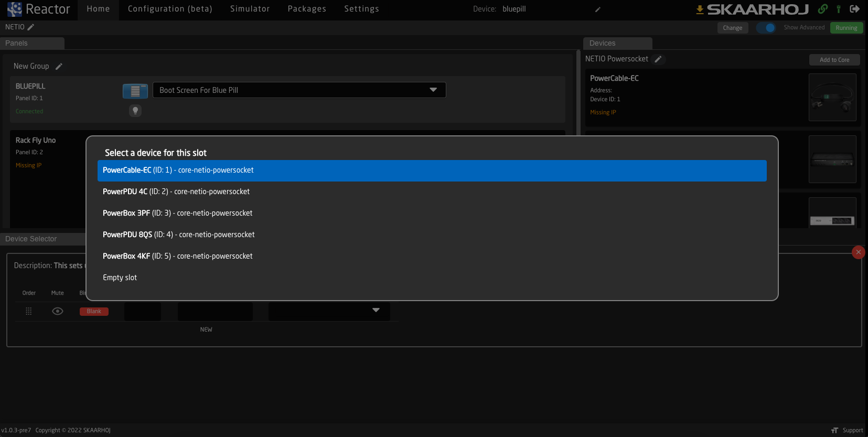The height and width of the screenshot is (437, 868).
Task: Choose PowerCable-EC (ID: 1) for this slot
Action: click(x=432, y=170)
